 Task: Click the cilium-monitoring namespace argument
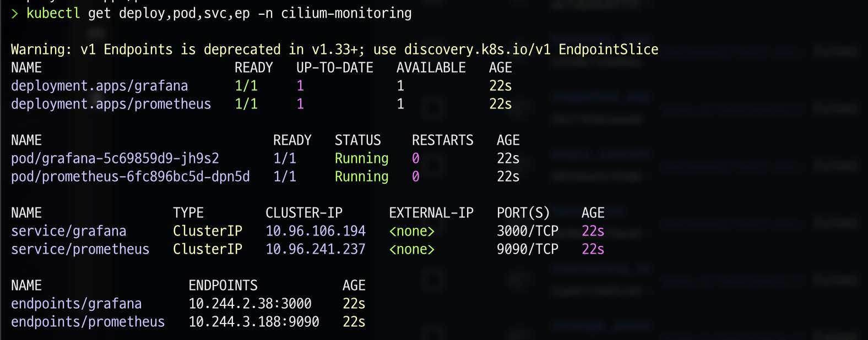346,13
